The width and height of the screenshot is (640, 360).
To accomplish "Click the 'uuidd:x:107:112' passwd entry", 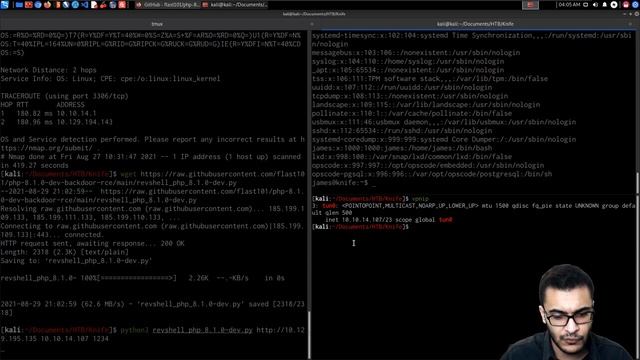I will click(402, 87).
